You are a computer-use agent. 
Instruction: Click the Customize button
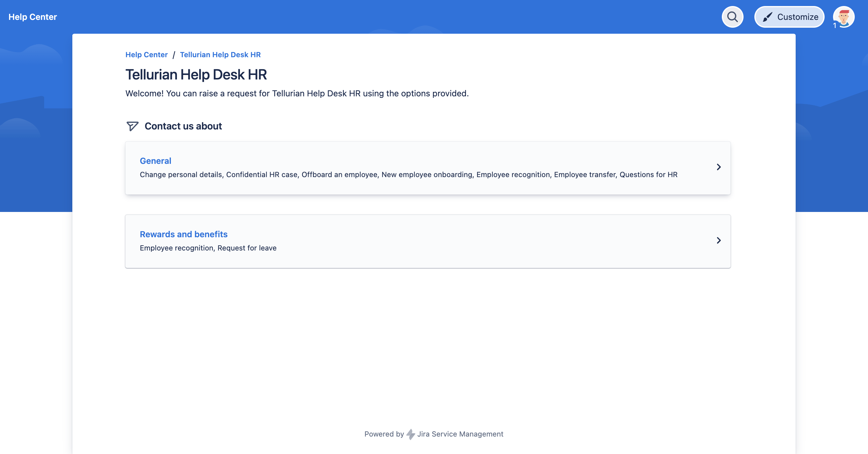click(789, 17)
